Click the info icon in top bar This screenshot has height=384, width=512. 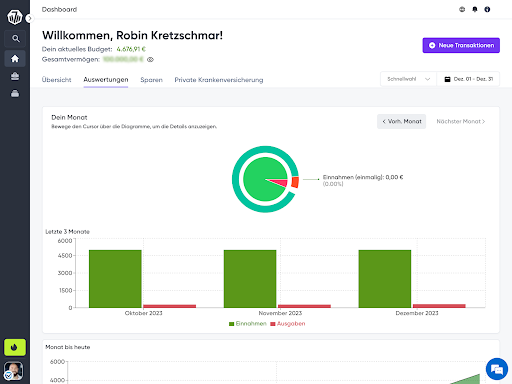tap(487, 9)
